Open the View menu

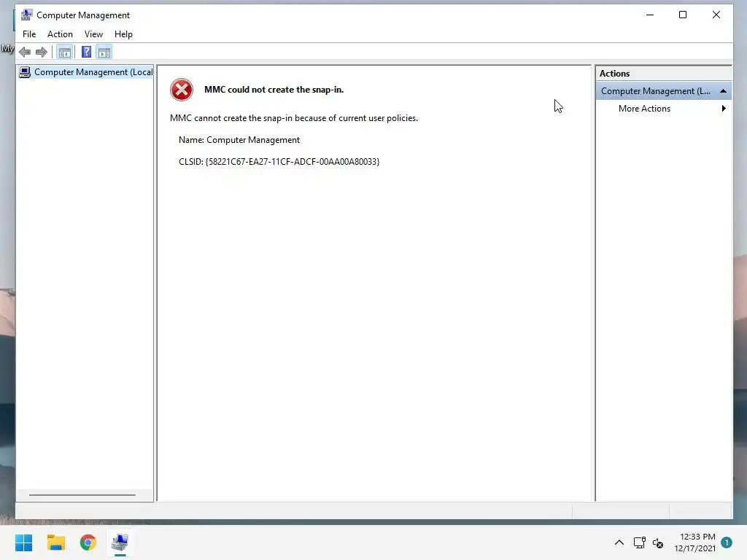point(93,34)
